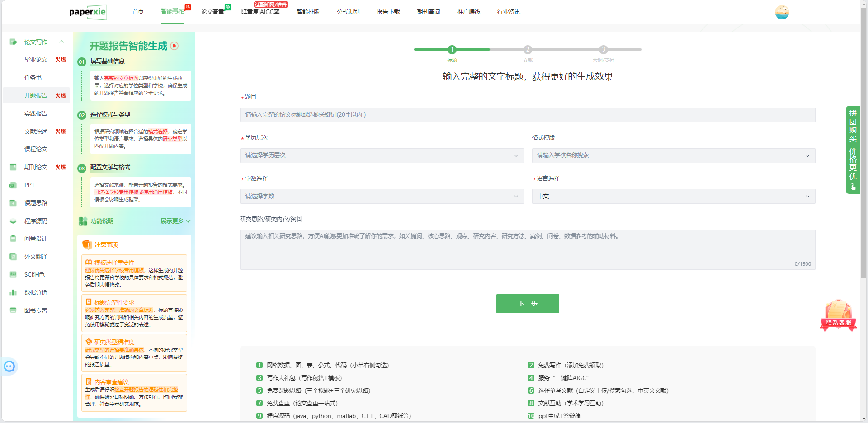Open the user avatar profile icon

coord(782,12)
